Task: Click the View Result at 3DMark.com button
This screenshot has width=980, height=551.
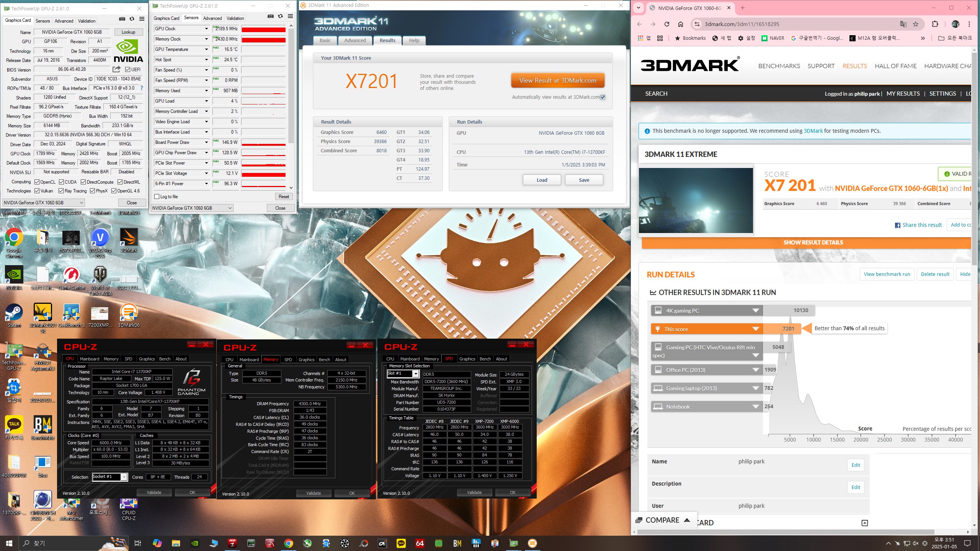Action: click(558, 80)
